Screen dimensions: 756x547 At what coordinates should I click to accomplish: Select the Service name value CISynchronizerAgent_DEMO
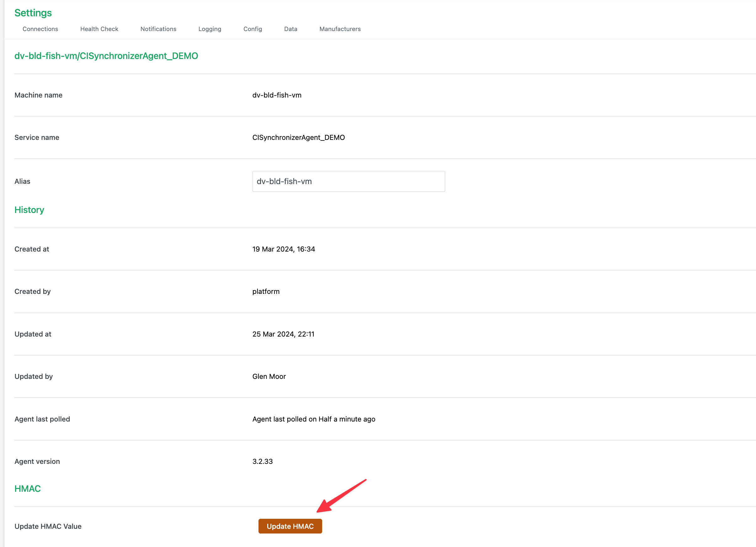[299, 137]
